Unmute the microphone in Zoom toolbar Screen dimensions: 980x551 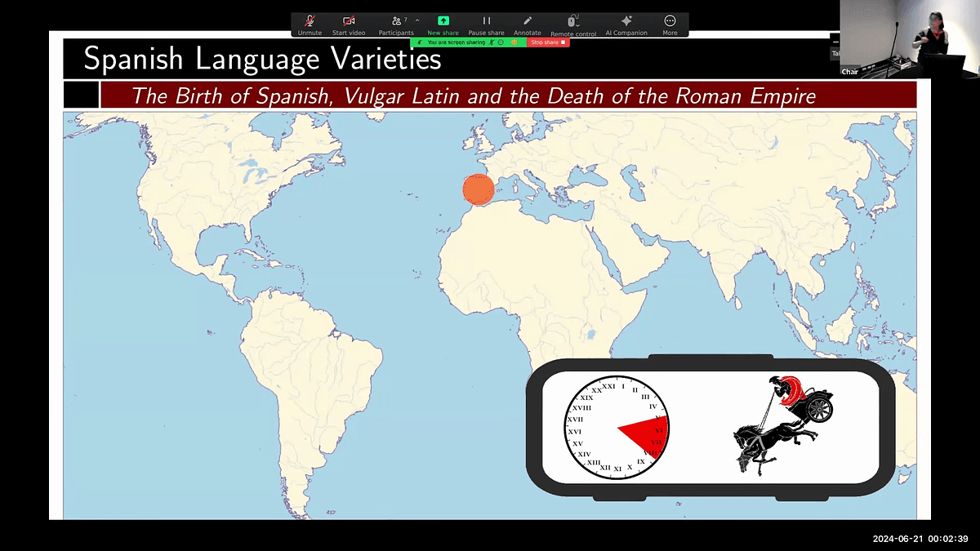(x=310, y=24)
